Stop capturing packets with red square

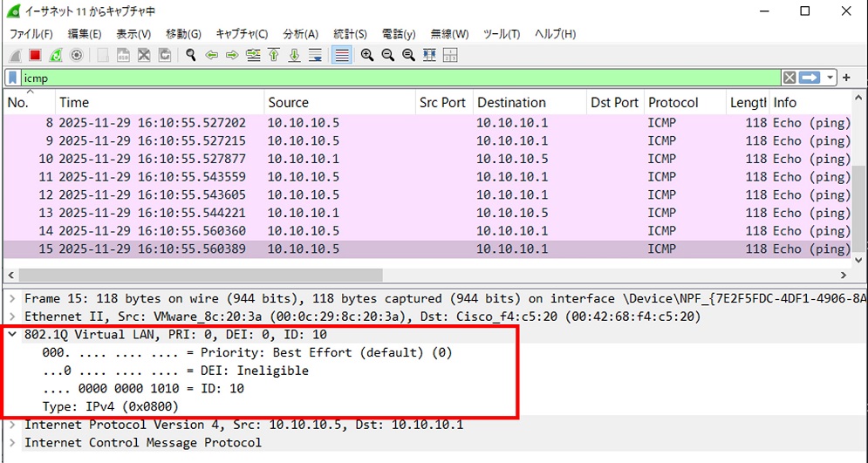tap(35, 55)
